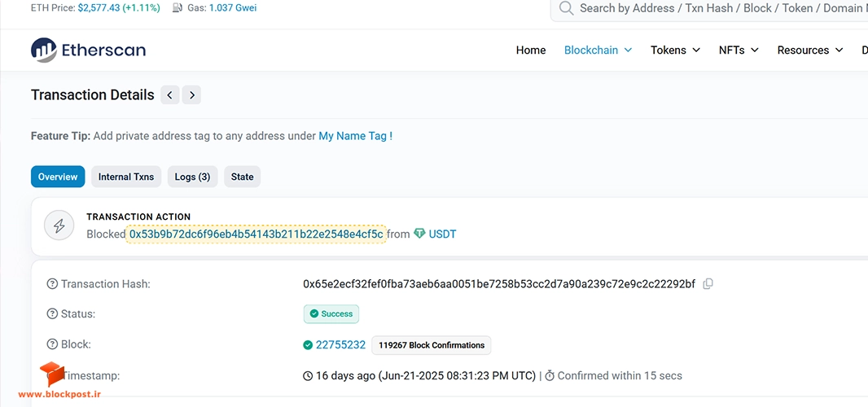Expand the NFTs dropdown menu

click(739, 50)
